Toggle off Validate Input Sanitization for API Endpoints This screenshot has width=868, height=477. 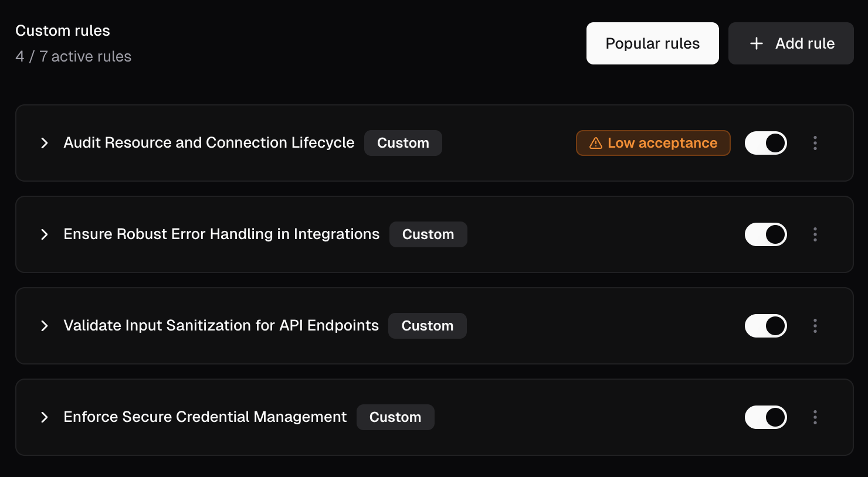pos(766,325)
